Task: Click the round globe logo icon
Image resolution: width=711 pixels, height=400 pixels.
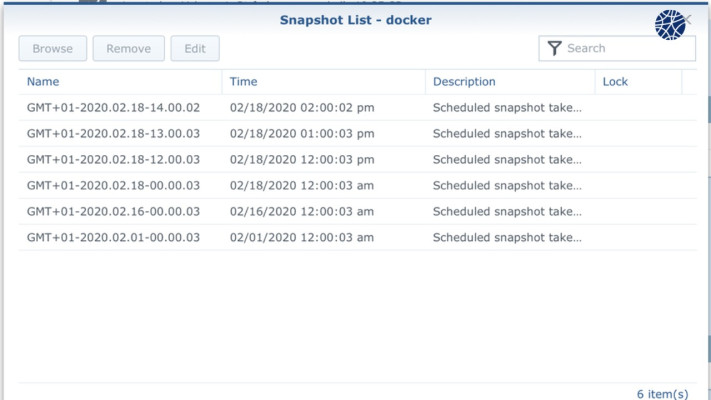Action: [670, 25]
